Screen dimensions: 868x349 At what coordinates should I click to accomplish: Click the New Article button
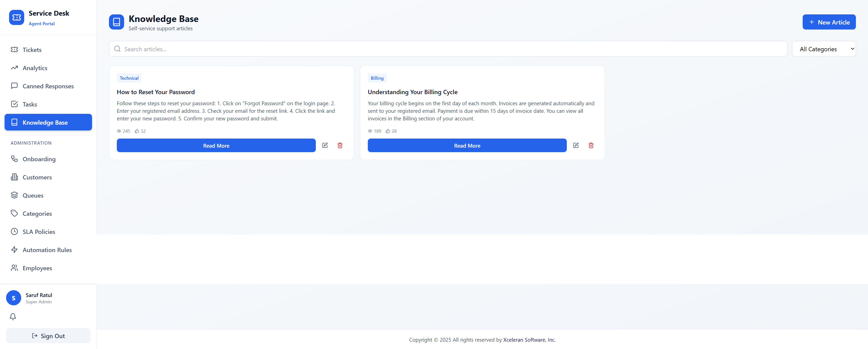pyautogui.click(x=829, y=22)
